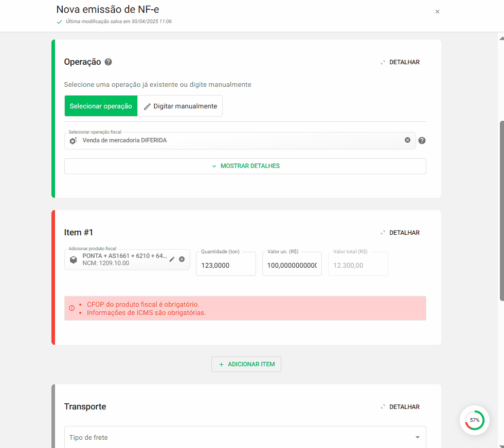
Task: Click the help icon beside the operation selector
Action: point(422,140)
